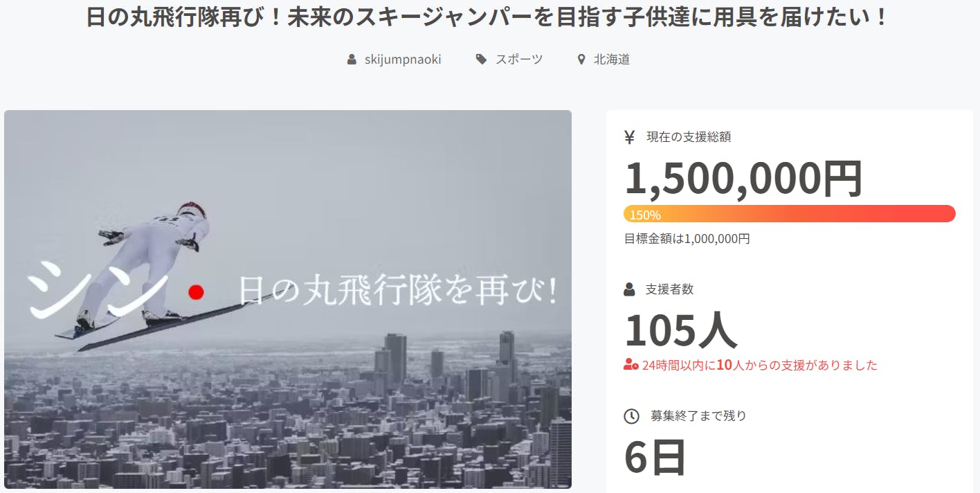Click the supporter person icon beside 支援者数

(629, 289)
